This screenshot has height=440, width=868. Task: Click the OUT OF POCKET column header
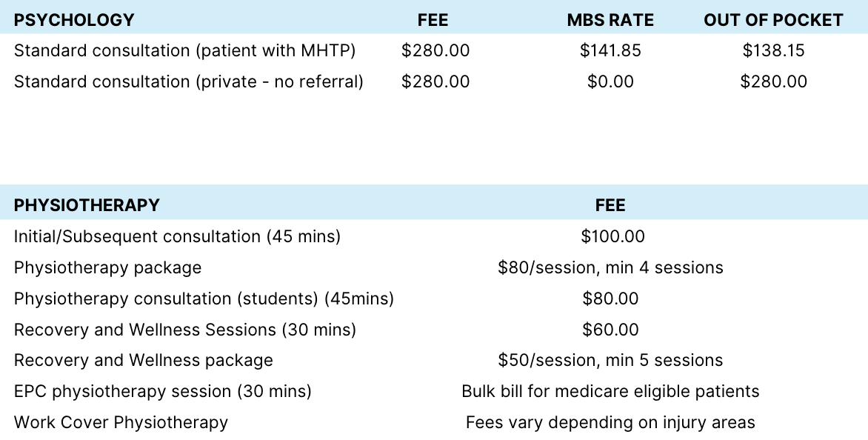773,20
